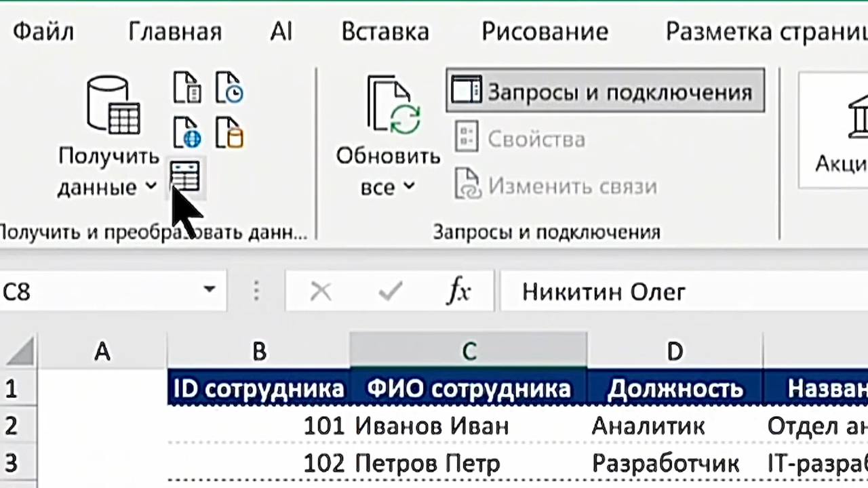Click the disabled Свойства button
Viewport: 868px width, 488px height.
[519, 138]
